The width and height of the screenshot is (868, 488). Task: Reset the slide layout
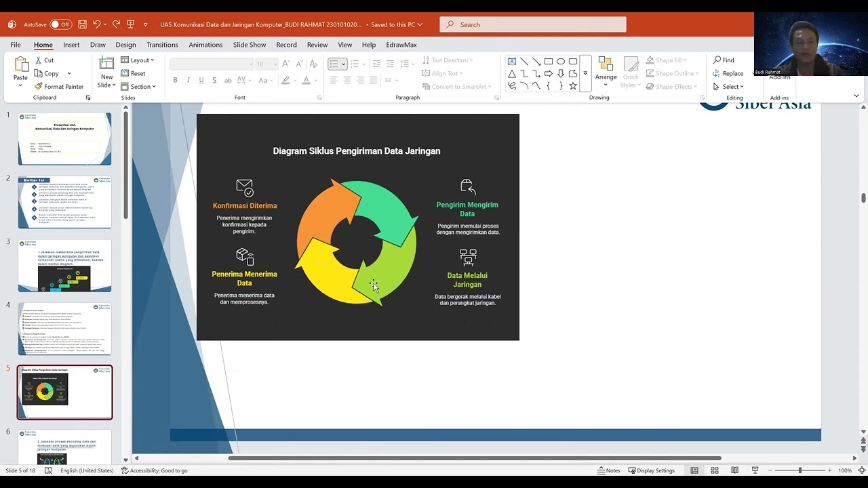[133, 73]
